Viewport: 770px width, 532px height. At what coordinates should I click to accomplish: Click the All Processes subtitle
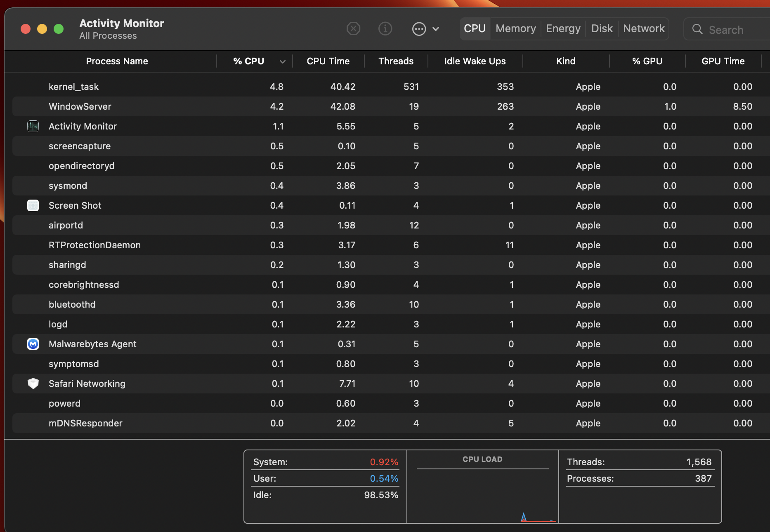pyautogui.click(x=108, y=36)
